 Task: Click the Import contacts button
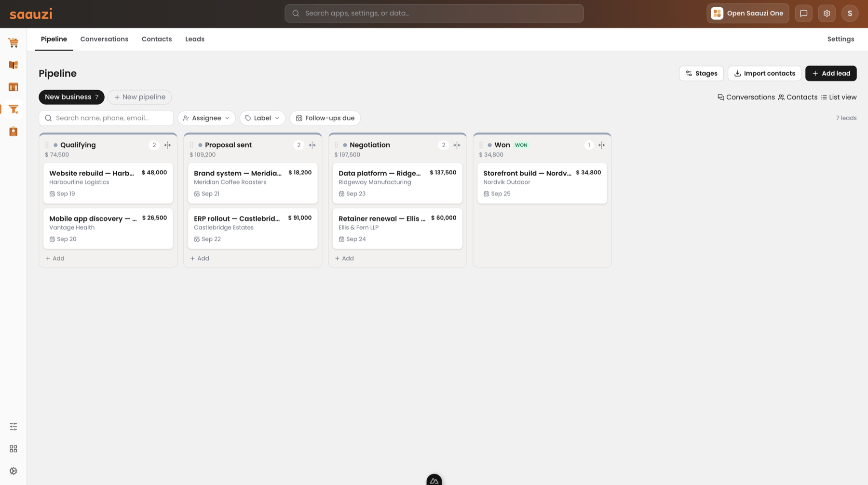(764, 73)
